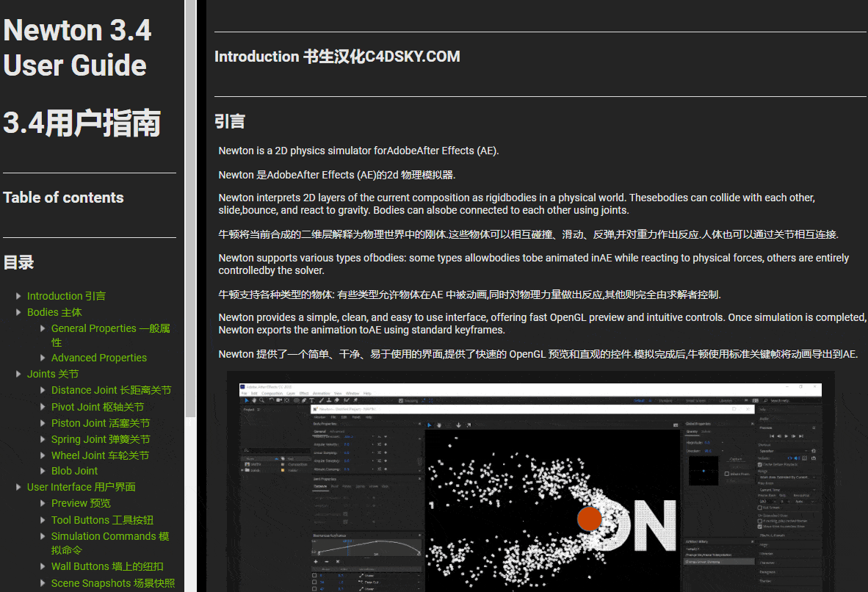868x592 pixels.
Task: Go to Simulation Commands 模拟命令 section
Action: (110, 544)
